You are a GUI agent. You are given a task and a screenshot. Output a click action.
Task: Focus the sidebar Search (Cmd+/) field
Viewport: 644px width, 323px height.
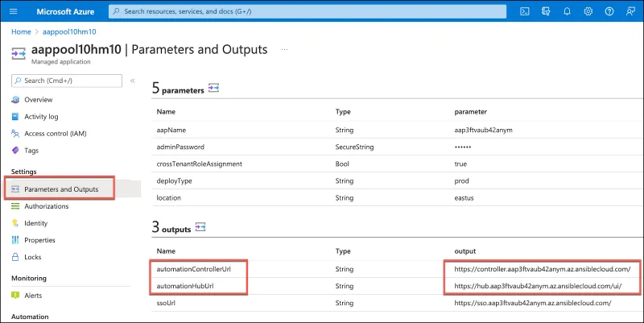68,81
